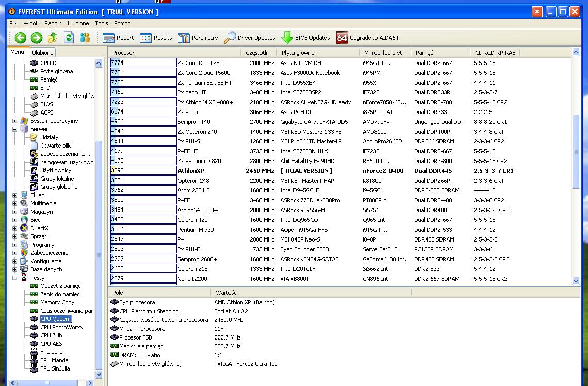Open the Ulubione menu in the menu bar
The width and height of the screenshot is (588, 386).
(x=78, y=23)
